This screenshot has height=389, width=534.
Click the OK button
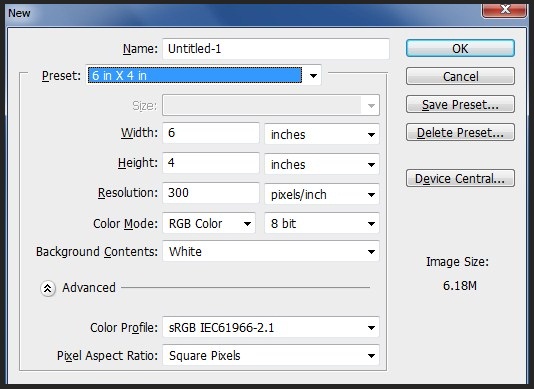[x=460, y=48]
